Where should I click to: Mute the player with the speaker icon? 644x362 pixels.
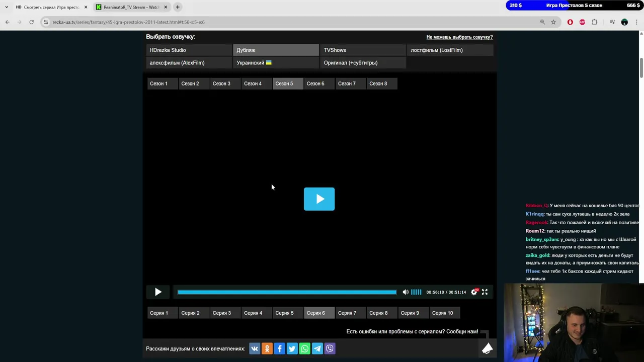tap(406, 292)
